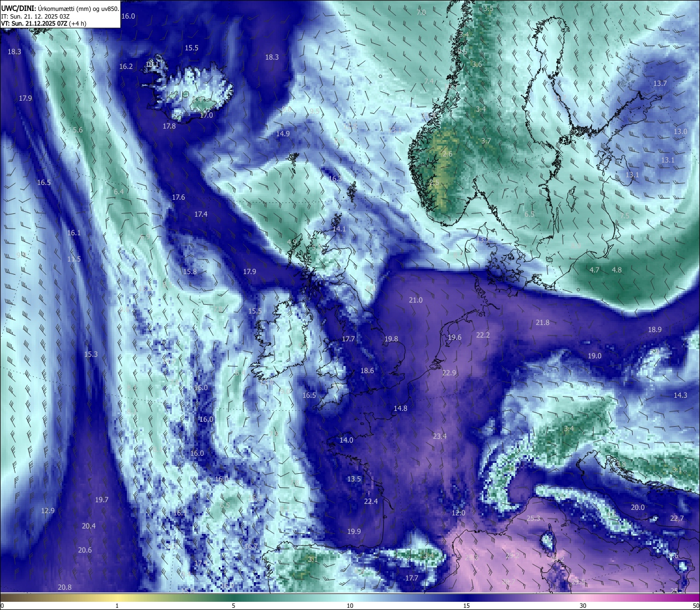The height and width of the screenshot is (610, 700).
Task: Click the 17.0 value on Iceland's south coast
Action: pos(206,115)
